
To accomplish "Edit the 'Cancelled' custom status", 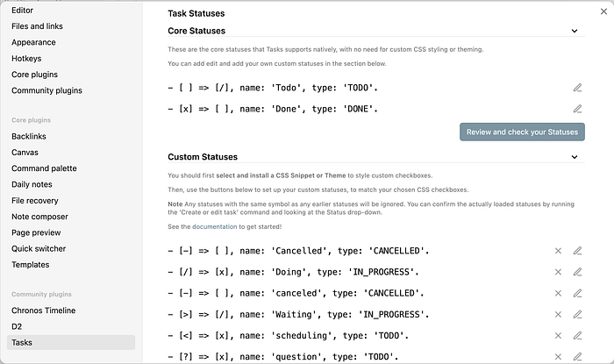I will click(577, 251).
